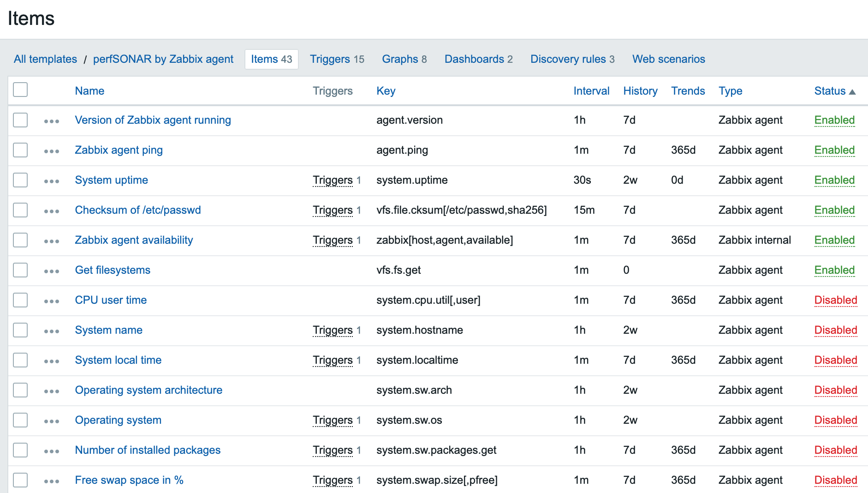Select checkbox for System local time

(x=20, y=360)
